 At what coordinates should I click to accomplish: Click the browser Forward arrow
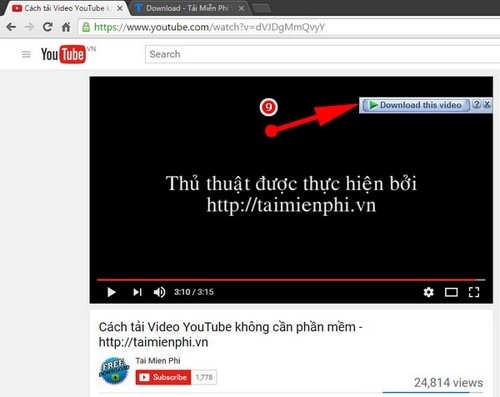pyautogui.click(x=29, y=27)
